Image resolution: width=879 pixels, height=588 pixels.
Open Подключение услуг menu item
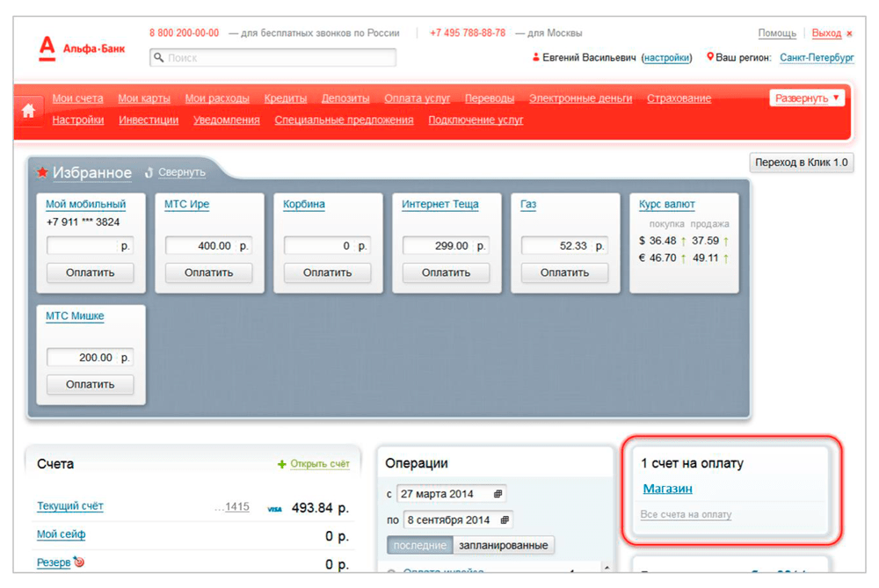pyautogui.click(x=476, y=120)
